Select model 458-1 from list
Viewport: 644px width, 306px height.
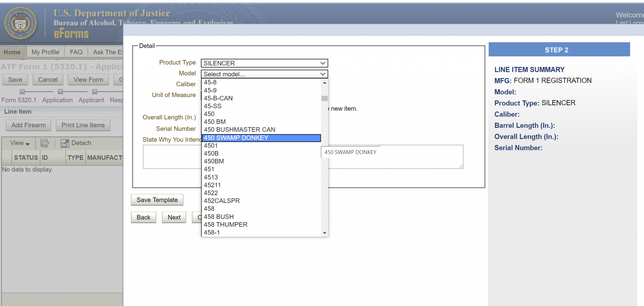click(261, 232)
